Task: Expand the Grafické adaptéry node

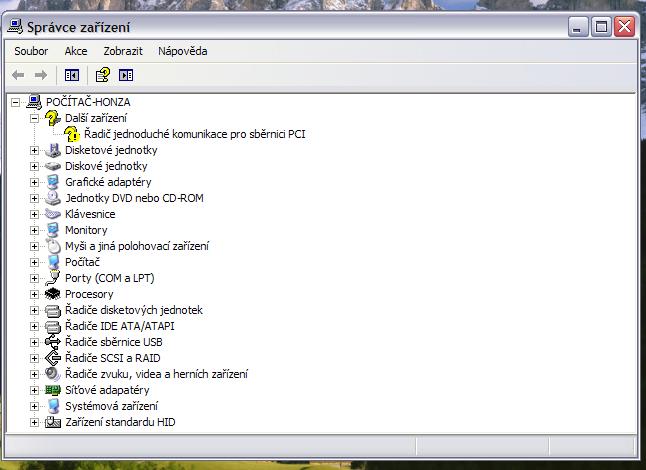Action: point(34,182)
